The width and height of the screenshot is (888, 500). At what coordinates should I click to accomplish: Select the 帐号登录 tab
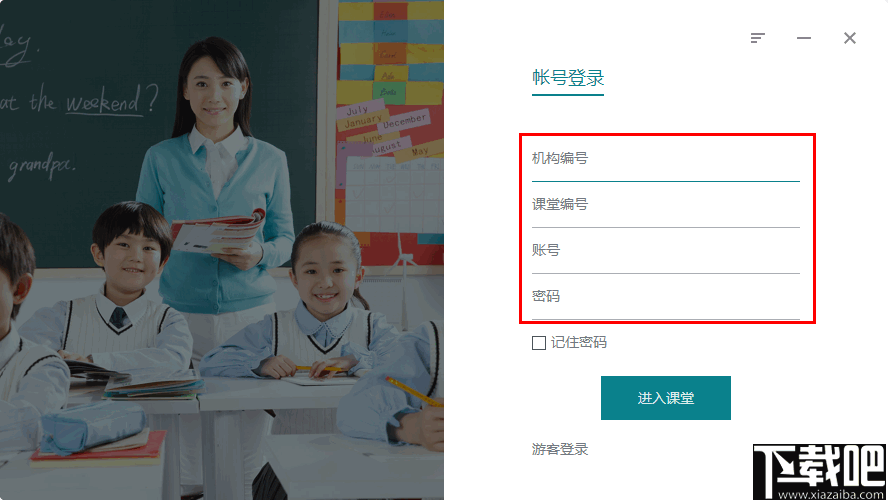568,78
